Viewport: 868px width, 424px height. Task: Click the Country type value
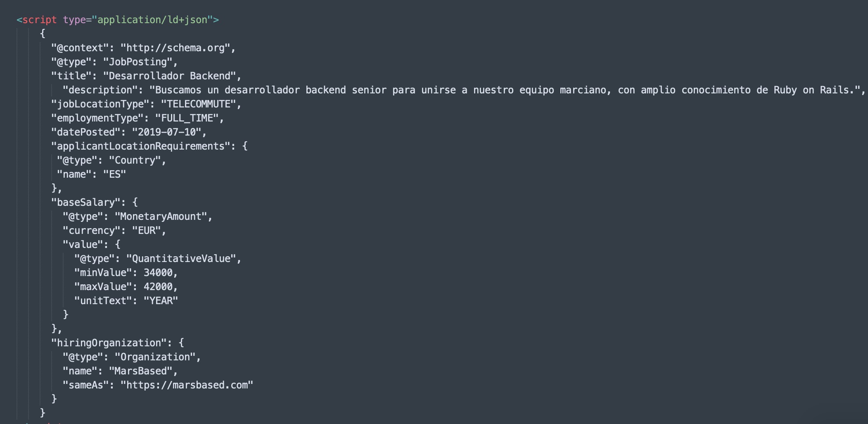point(135,160)
